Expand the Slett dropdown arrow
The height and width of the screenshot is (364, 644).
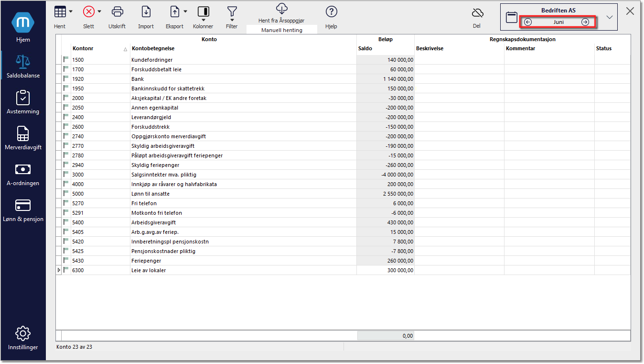[99, 11]
